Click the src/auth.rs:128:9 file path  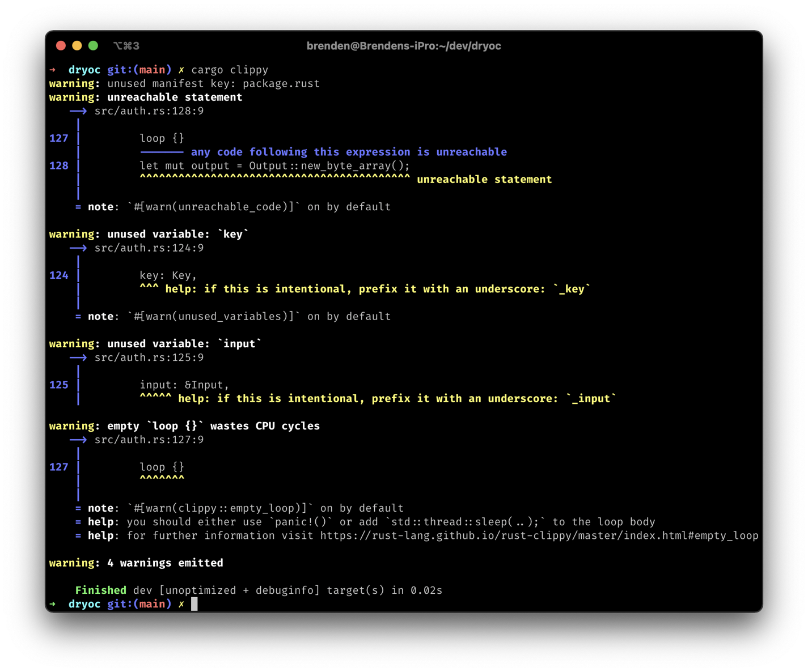[x=149, y=111]
